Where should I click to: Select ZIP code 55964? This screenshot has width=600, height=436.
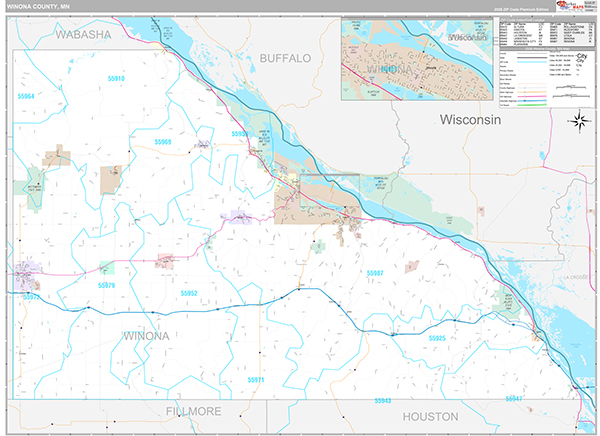(26, 96)
